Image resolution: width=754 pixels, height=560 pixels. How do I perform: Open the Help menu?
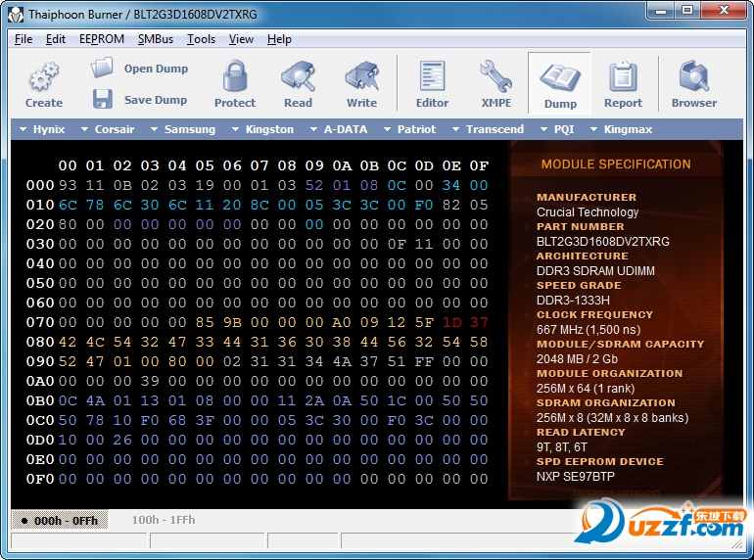coord(279,39)
